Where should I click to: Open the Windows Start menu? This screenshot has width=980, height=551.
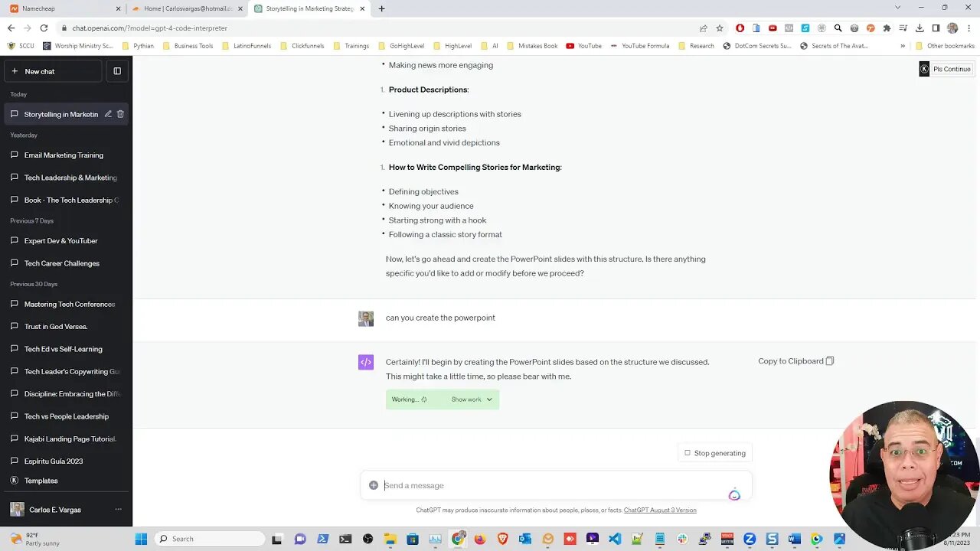point(141,539)
